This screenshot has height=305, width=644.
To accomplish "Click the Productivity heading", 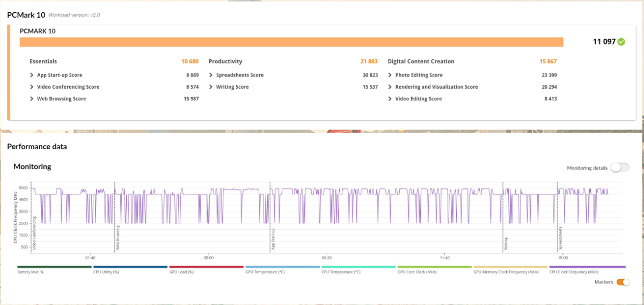I will [x=225, y=61].
